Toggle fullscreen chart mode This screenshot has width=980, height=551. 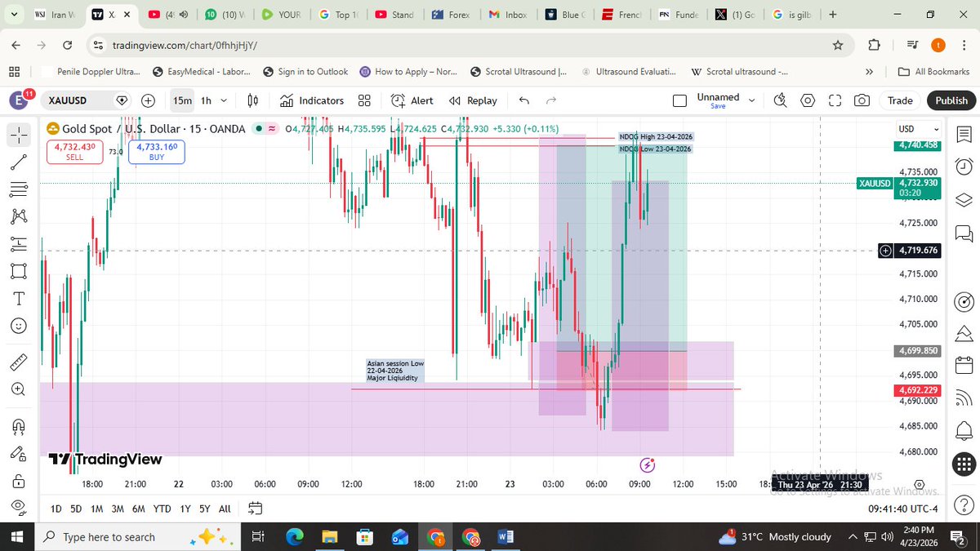[835, 100]
